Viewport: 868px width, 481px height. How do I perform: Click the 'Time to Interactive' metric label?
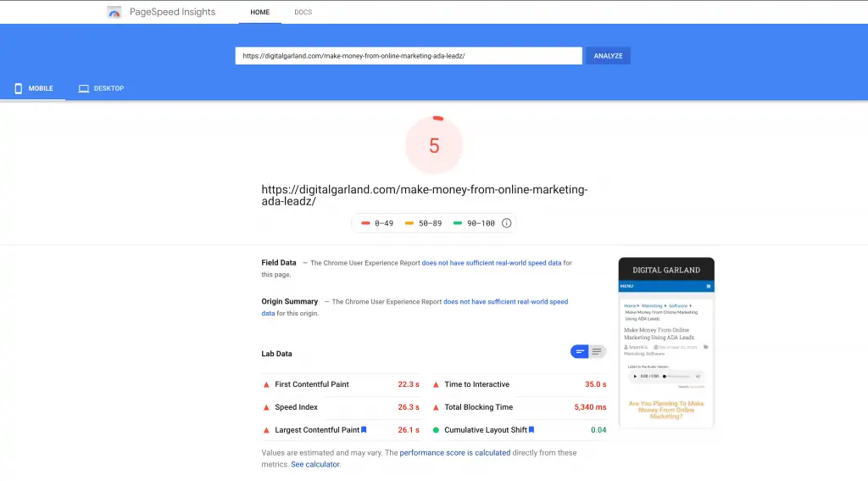(476, 384)
